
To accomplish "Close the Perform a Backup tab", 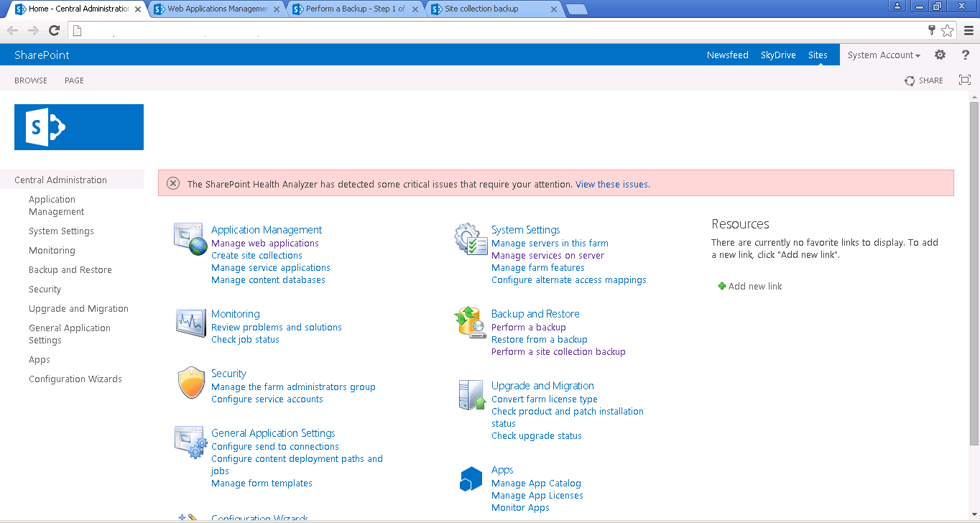I will click(x=415, y=9).
